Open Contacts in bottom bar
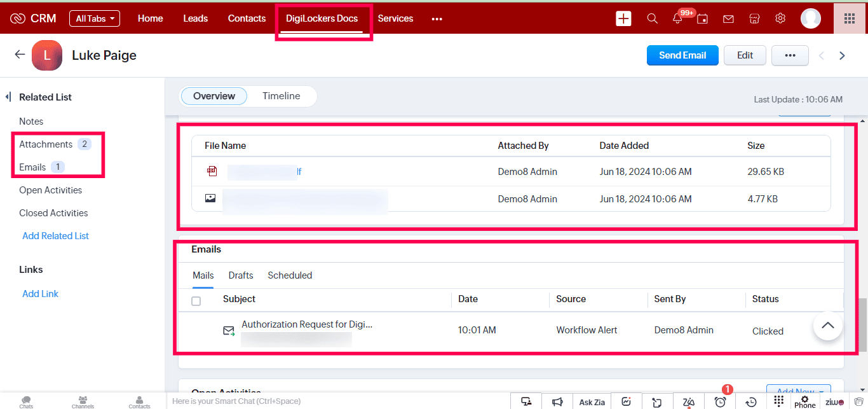The width and height of the screenshot is (868, 409). coord(139,402)
